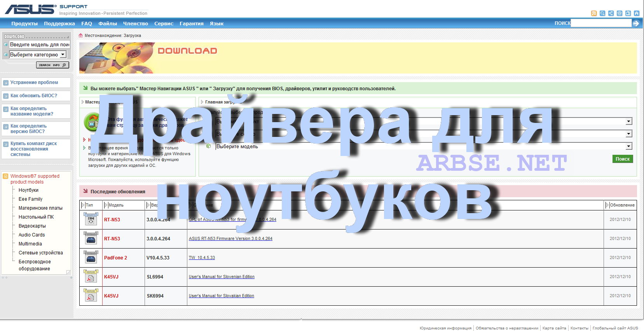Viewport: 644px width, 331px height.
Task: Open Контакты footer link
Action: click(x=579, y=328)
